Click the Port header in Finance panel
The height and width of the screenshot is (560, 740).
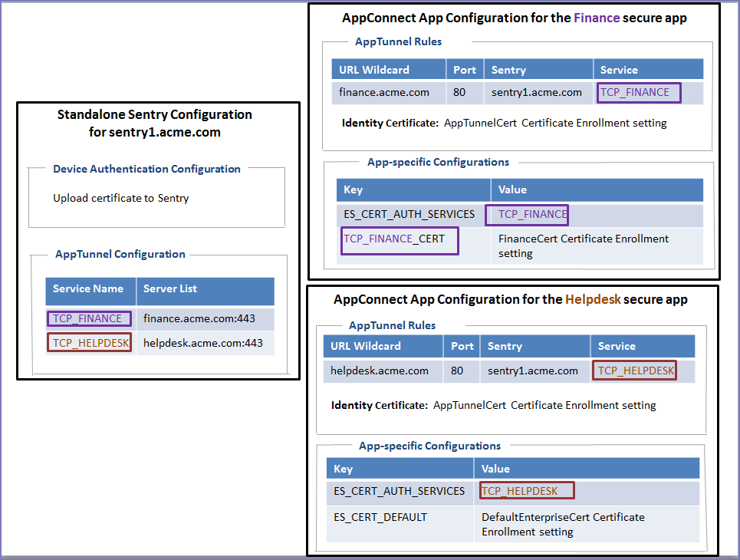pos(465,70)
